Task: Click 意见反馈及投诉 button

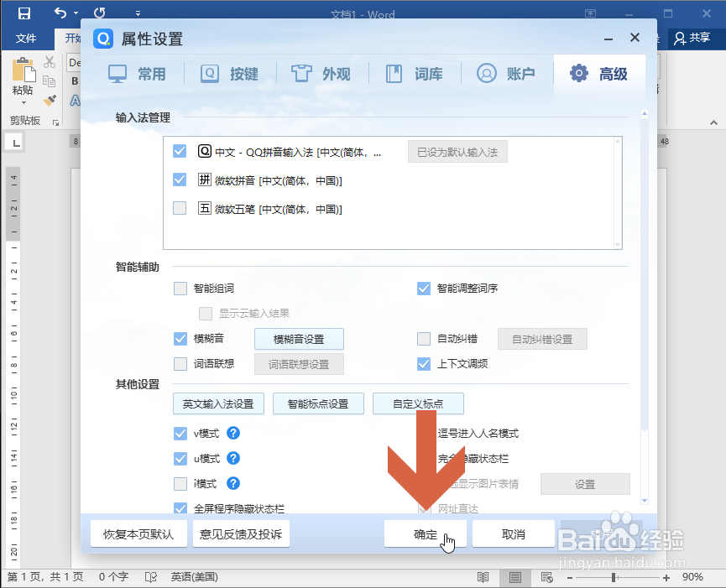Action: [241, 533]
